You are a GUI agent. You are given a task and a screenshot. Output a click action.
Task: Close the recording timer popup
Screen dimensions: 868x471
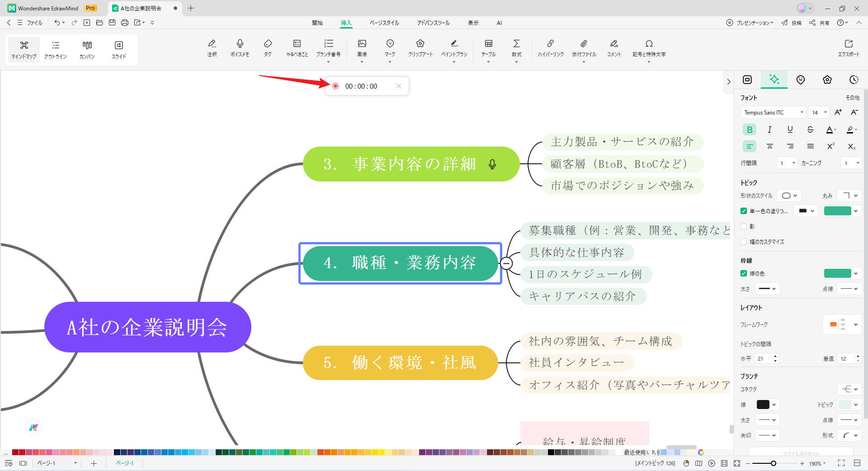[398, 86]
